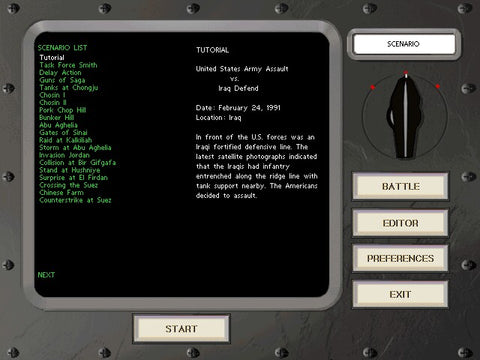Viewport: 480px width, 360px height.
Task: Select Guns of Saga scenario
Action: [62, 80]
